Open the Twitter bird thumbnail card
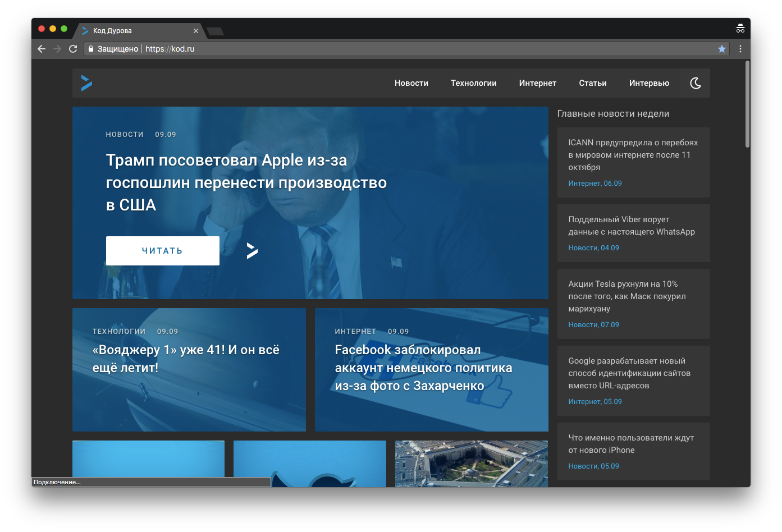The height and width of the screenshot is (532, 782). click(x=310, y=464)
